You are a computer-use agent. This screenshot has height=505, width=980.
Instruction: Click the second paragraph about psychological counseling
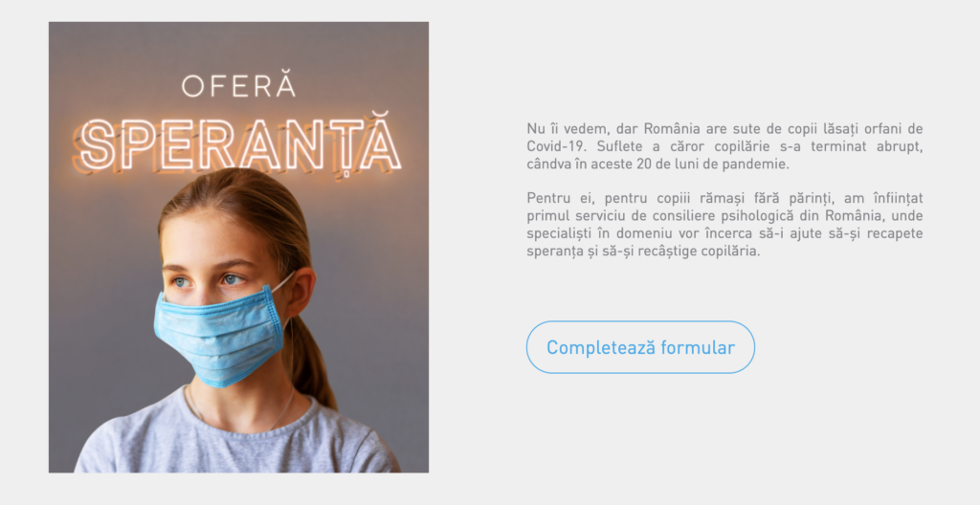click(724, 225)
